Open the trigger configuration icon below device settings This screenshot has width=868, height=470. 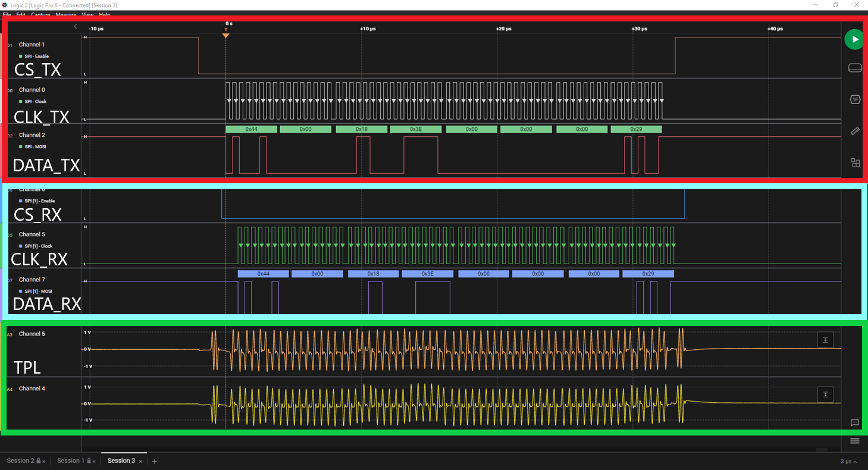854,99
